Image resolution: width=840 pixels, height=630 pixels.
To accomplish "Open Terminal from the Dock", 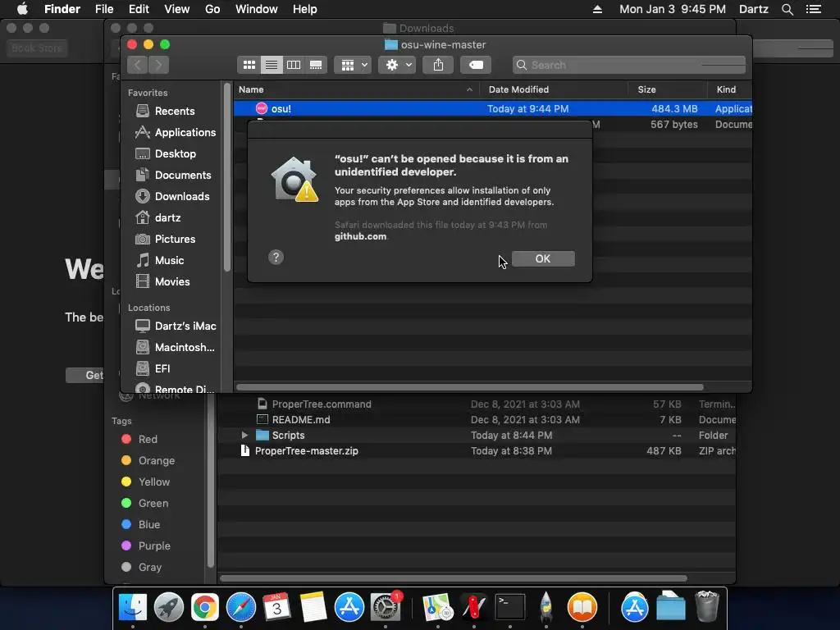I will [509, 607].
